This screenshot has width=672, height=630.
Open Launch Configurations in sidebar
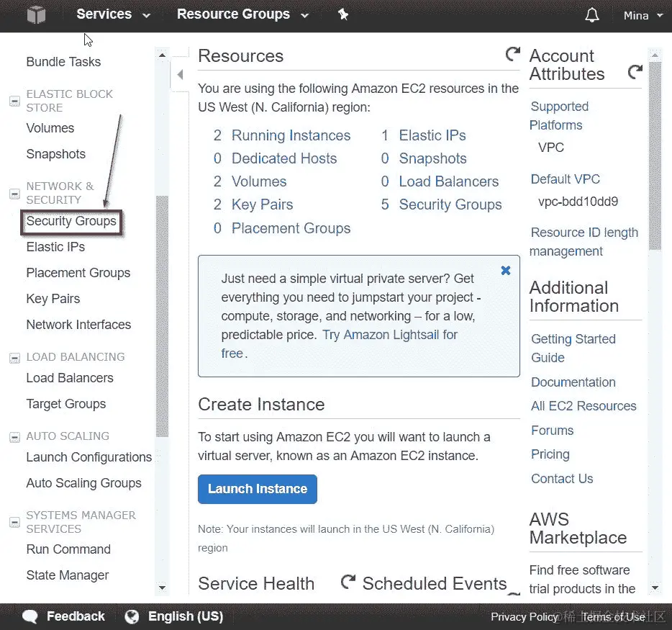pyautogui.click(x=88, y=457)
